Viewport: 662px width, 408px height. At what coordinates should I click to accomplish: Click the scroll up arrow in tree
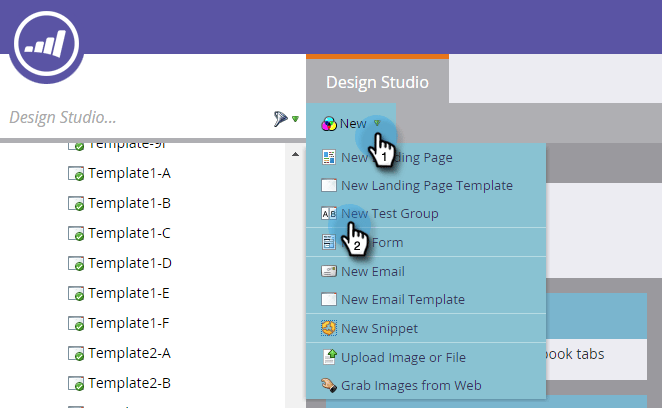(x=296, y=155)
